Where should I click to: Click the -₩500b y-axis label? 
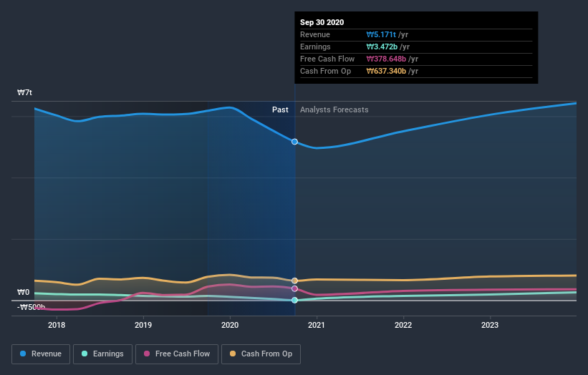(x=31, y=307)
